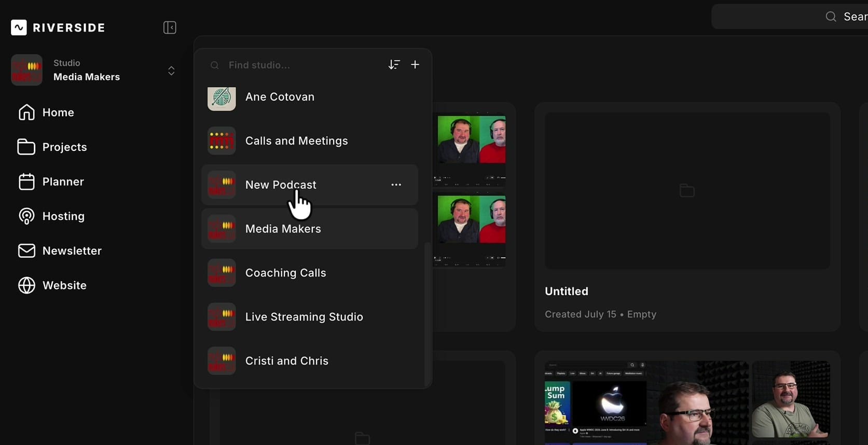868x445 pixels.
Task: Select the Calls and Meetings studio
Action: [310, 141]
